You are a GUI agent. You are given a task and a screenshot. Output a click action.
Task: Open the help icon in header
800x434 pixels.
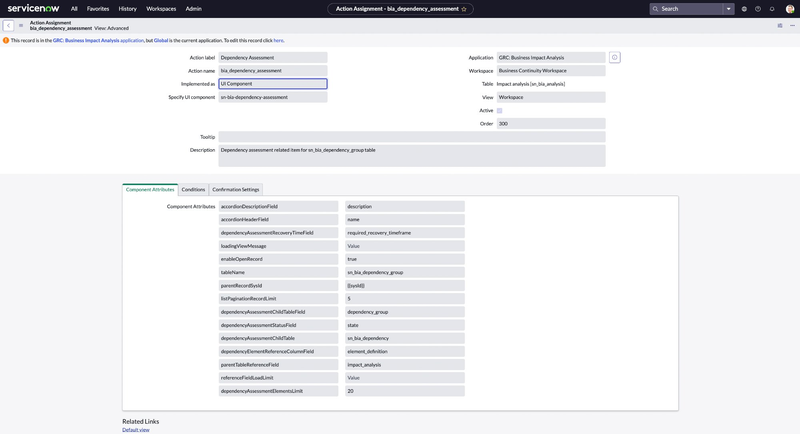[758, 9]
